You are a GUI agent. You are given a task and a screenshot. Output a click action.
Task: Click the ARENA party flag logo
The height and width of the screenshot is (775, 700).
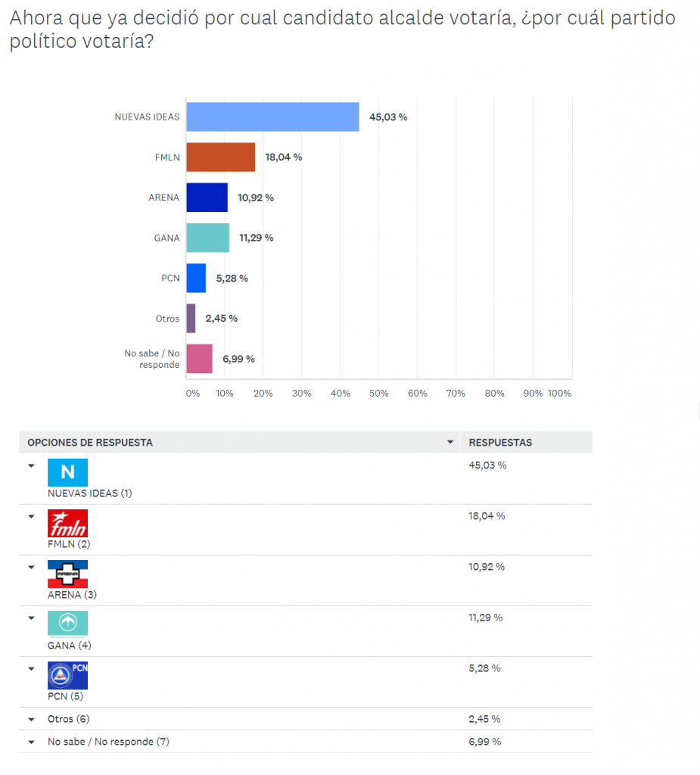pyautogui.click(x=67, y=574)
